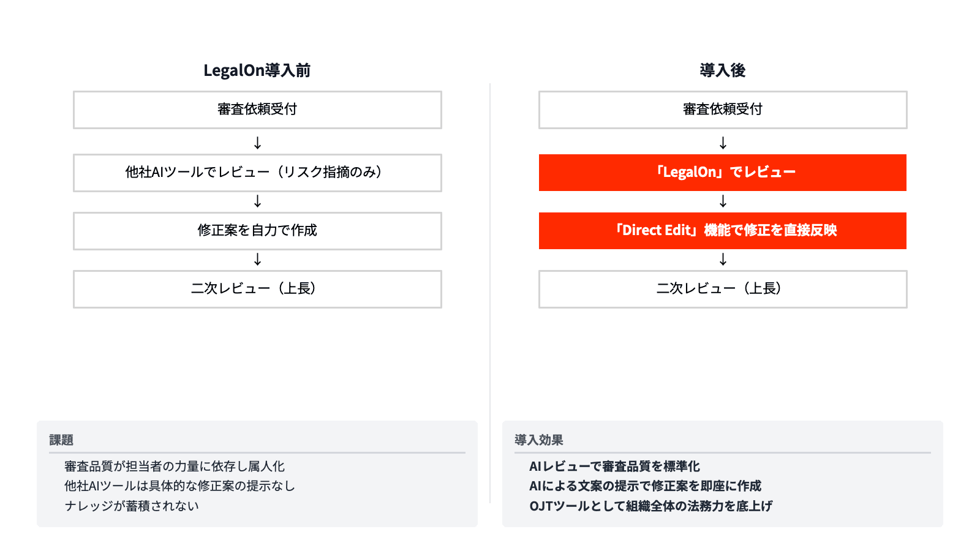Select the red 「Direct Edit」機能で修正を直接反映 box

723,231
